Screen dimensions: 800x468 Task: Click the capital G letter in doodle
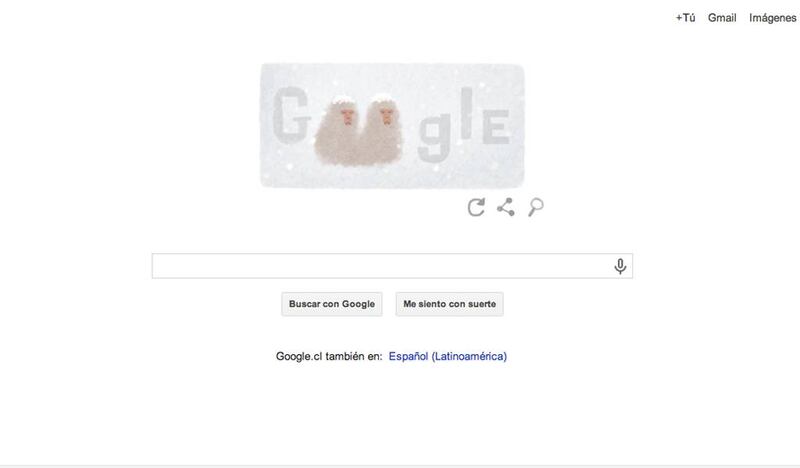(291, 116)
